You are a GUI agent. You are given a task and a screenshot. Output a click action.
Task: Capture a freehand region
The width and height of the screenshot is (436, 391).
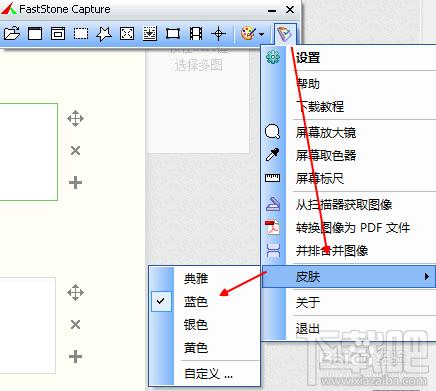[x=104, y=34]
